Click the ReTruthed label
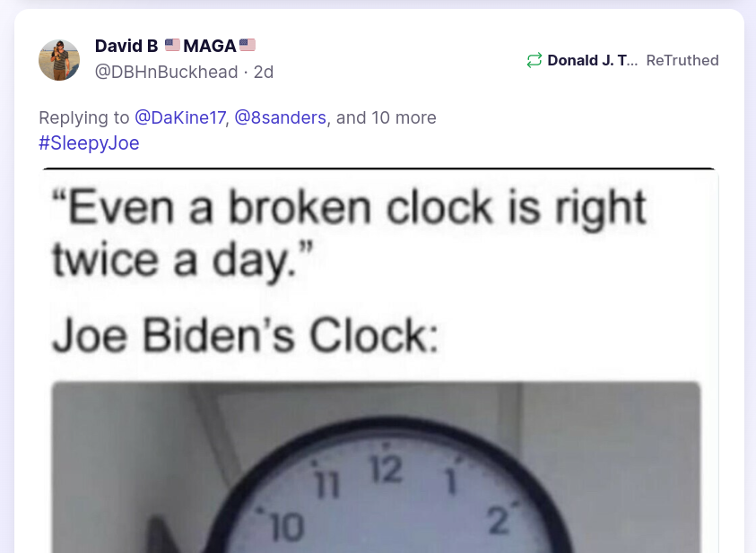Viewport: 756px width, 553px height. click(682, 60)
